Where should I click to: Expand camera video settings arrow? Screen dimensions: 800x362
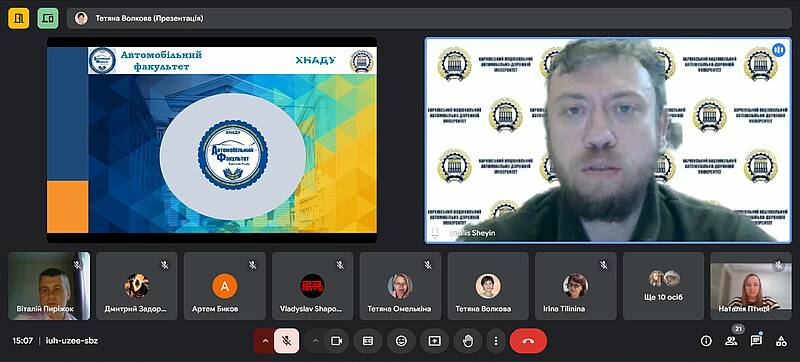[x=315, y=341]
